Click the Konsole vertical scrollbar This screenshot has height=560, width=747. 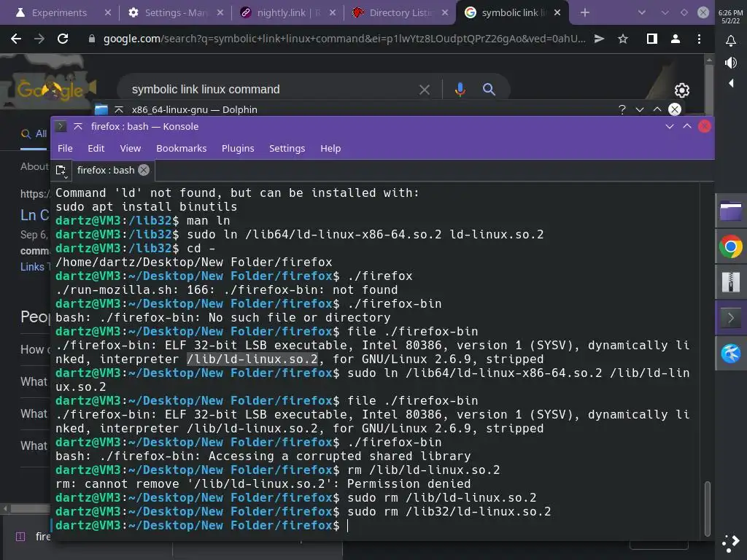(708, 508)
